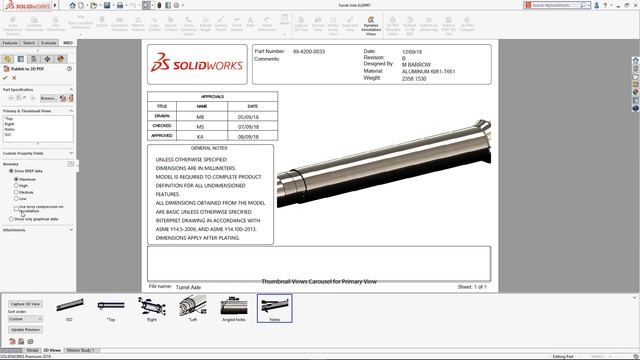
Task: Click the Browse button in Part Specification
Action: tap(48, 98)
